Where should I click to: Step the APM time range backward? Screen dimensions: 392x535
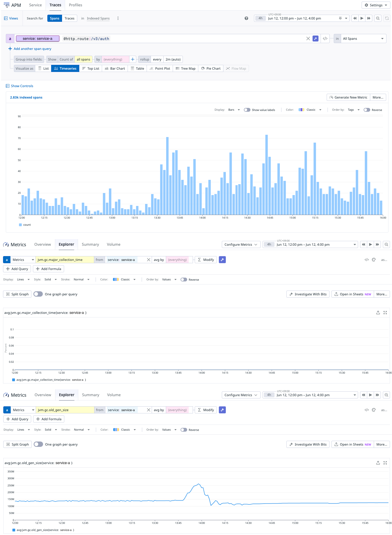click(355, 18)
